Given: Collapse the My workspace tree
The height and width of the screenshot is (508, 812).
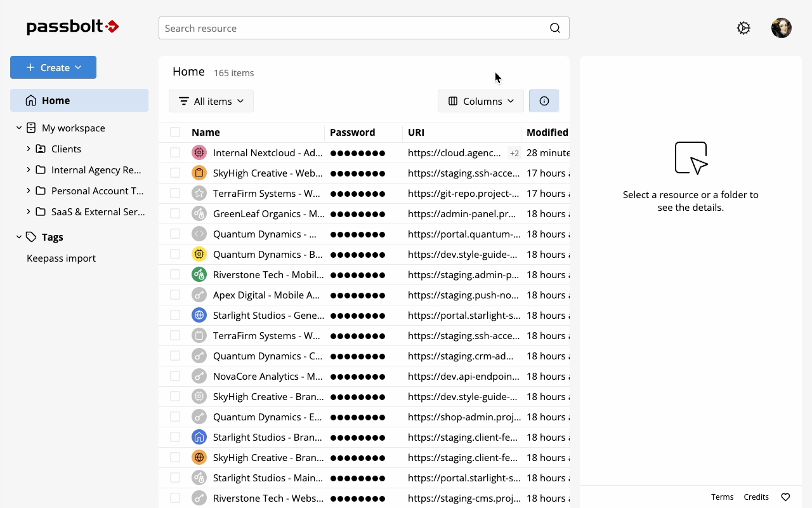Looking at the screenshot, I should [18, 128].
